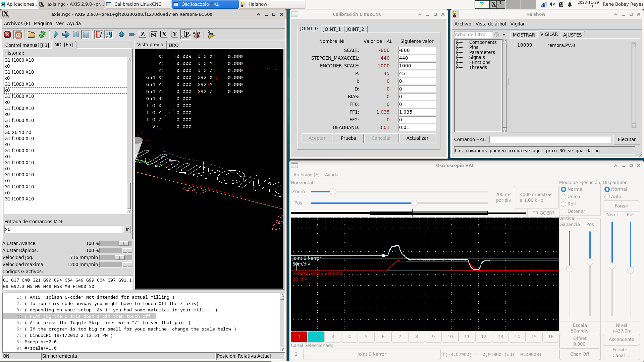Click the Prueba button in Calibración
644x362 pixels.
[348, 138]
